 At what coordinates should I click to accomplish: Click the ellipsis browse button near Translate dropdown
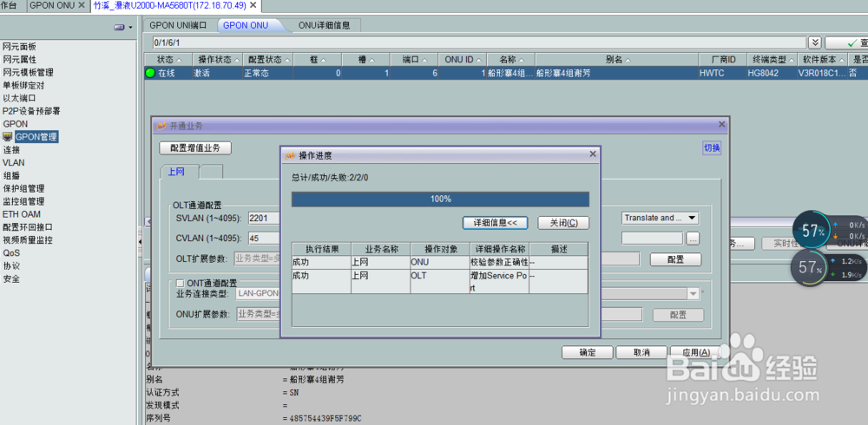click(x=693, y=239)
